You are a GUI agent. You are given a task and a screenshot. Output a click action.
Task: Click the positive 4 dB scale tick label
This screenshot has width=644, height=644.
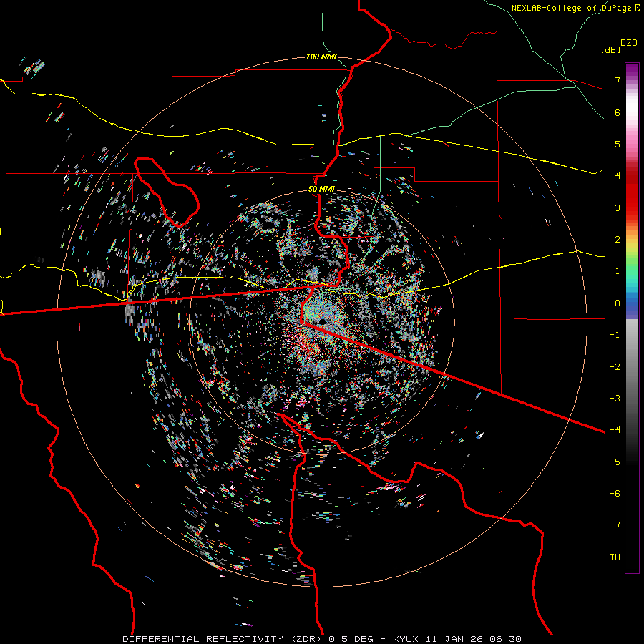click(618, 176)
